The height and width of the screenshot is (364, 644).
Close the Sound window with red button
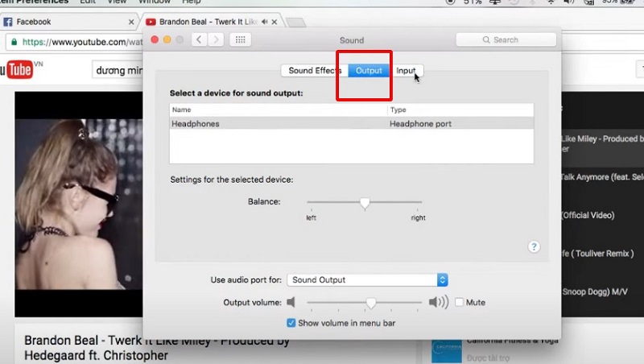155,39
